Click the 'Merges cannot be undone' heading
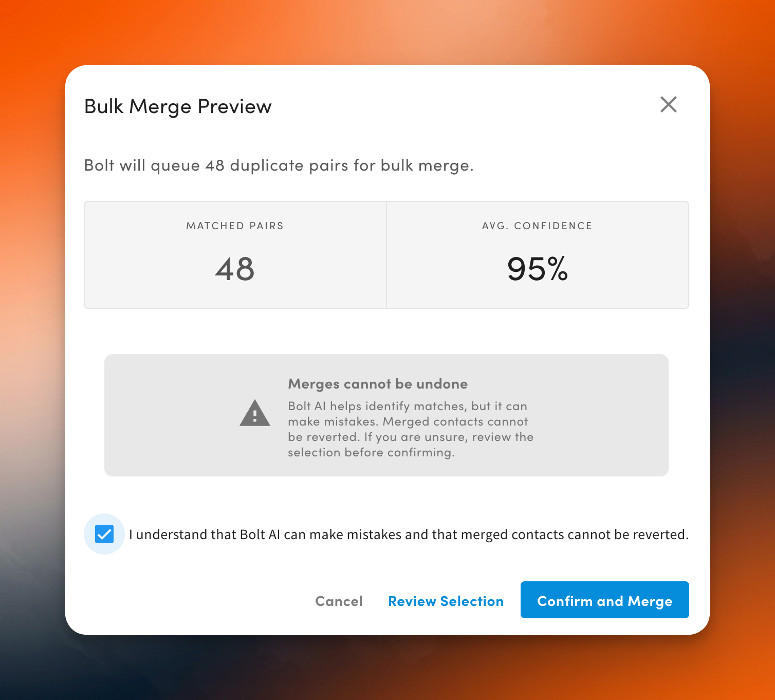 (378, 384)
